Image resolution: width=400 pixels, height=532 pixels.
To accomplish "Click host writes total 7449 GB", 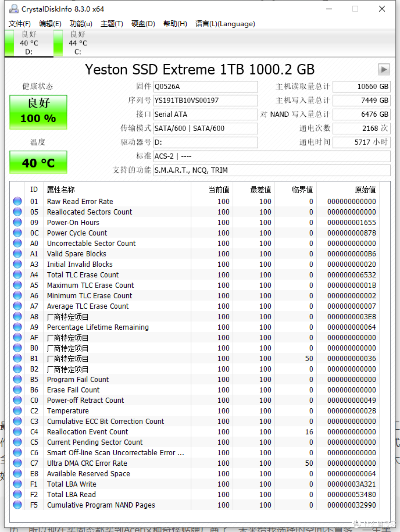I will (x=361, y=100).
